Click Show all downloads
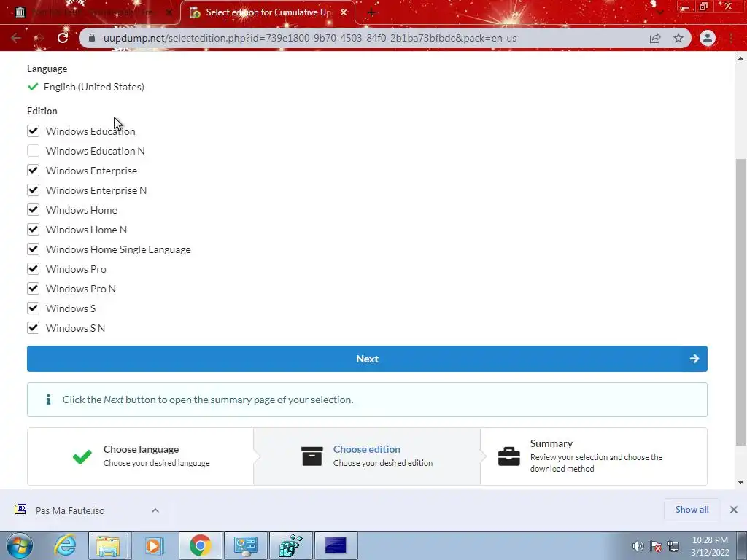Image resolution: width=747 pixels, height=560 pixels. click(692, 510)
